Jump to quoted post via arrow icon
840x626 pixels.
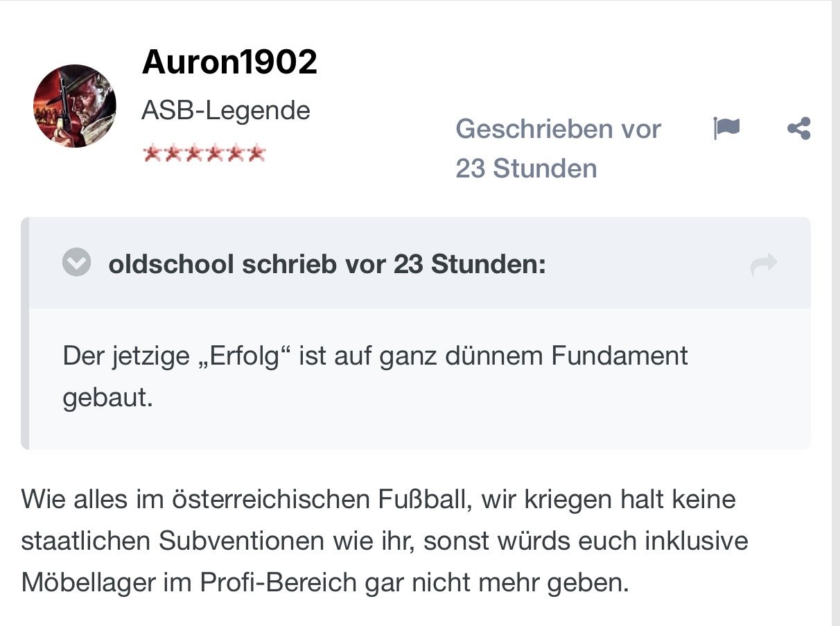click(x=764, y=265)
